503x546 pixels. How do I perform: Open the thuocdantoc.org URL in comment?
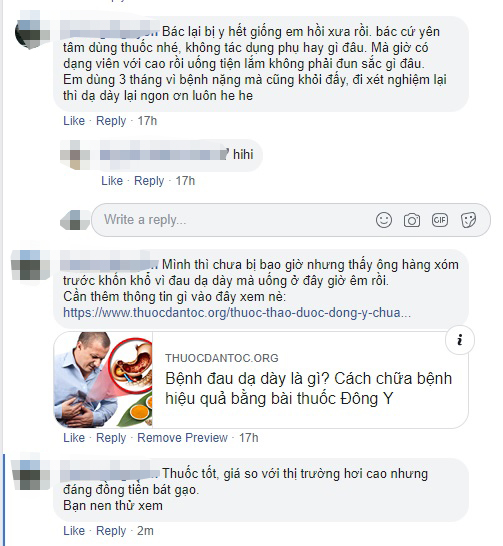(237, 312)
